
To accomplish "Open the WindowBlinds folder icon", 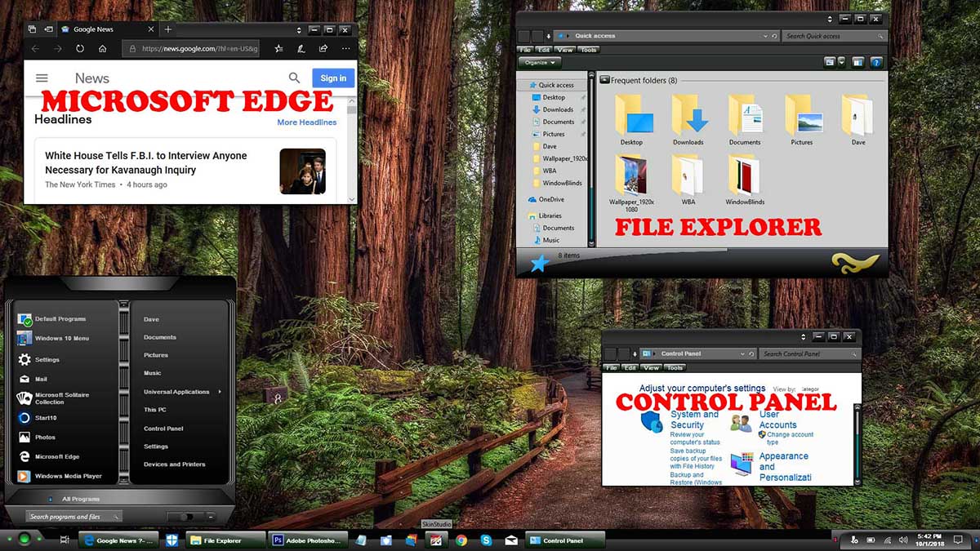I will (745, 175).
